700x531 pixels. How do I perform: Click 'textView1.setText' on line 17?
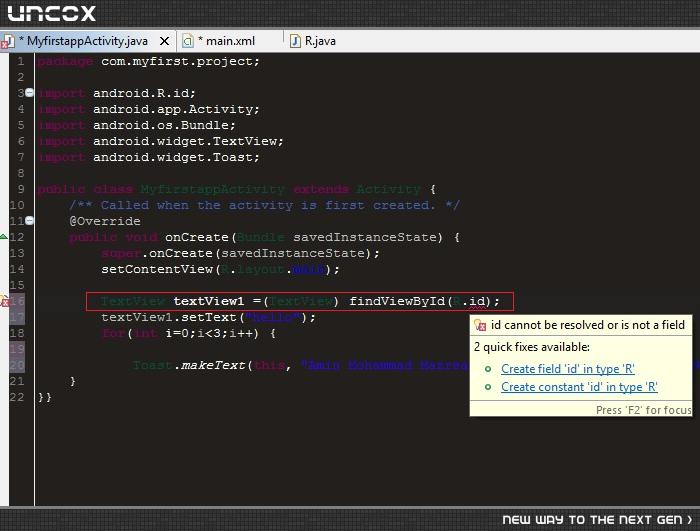pos(168,318)
